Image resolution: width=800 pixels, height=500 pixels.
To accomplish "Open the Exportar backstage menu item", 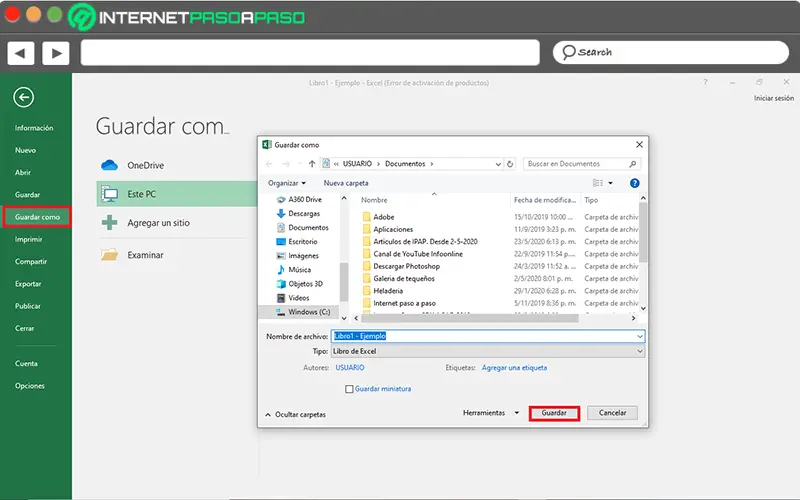I will tap(28, 284).
